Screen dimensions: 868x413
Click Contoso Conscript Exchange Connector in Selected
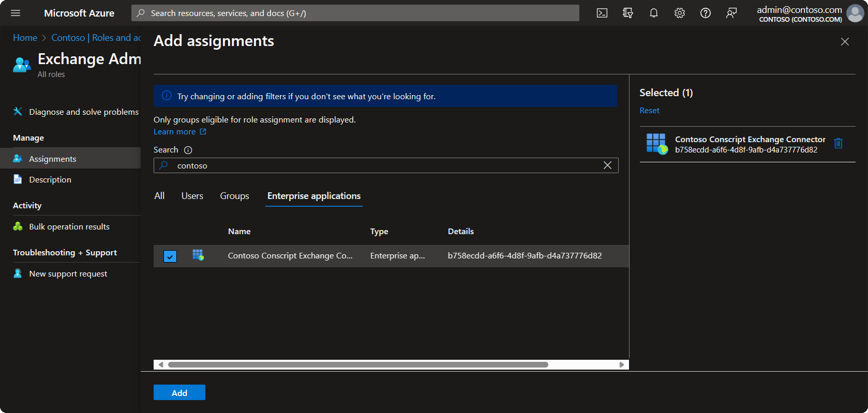(750, 139)
